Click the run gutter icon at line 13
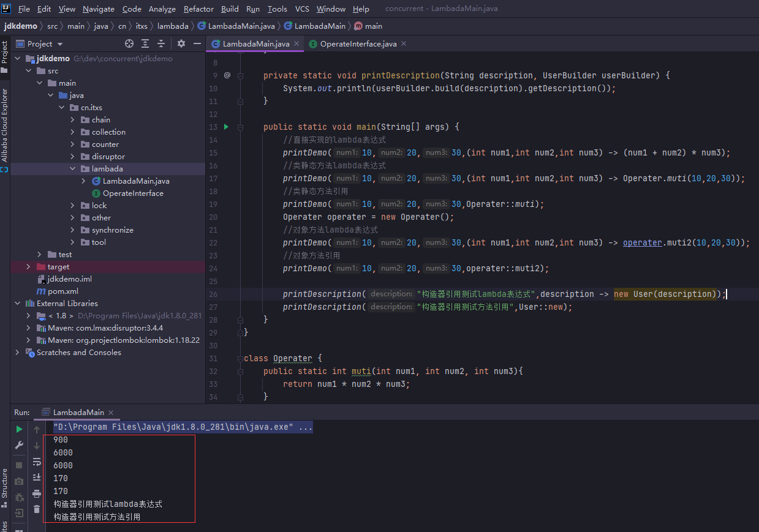759x532 pixels. coord(226,127)
